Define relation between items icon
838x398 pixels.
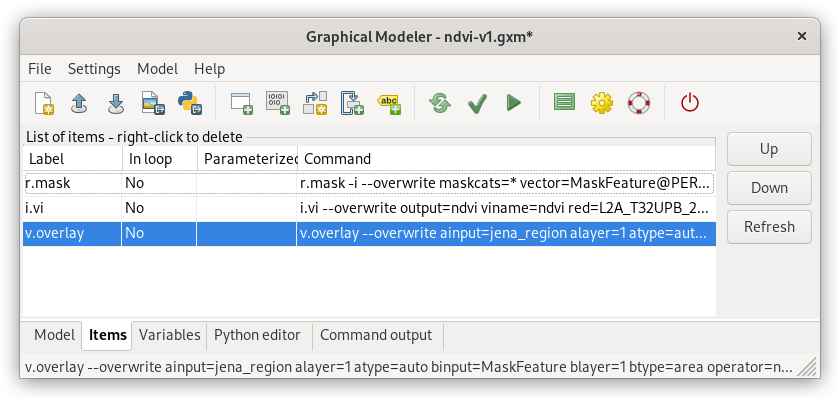pyautogui.click(x=315, y=103)
